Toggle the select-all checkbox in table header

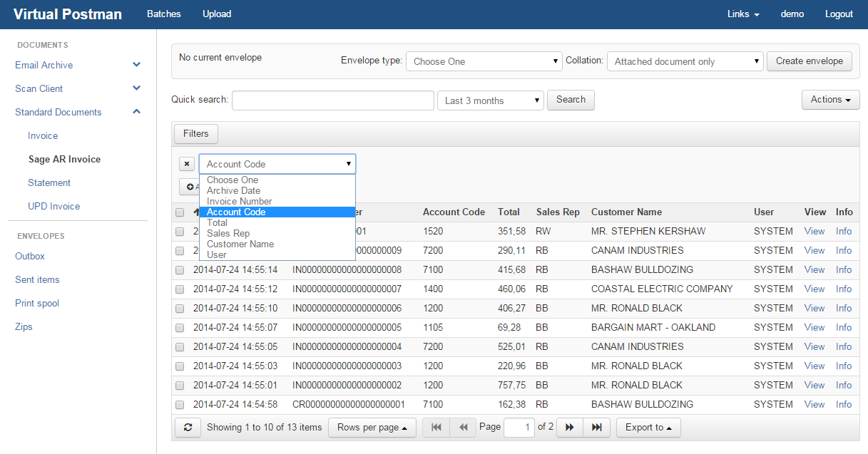pos(180,212)
